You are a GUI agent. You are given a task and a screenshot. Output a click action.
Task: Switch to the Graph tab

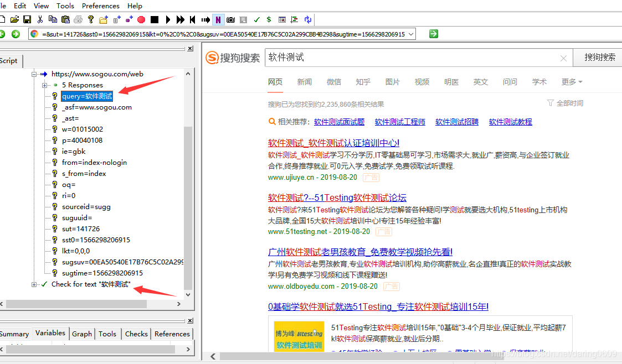82,334
